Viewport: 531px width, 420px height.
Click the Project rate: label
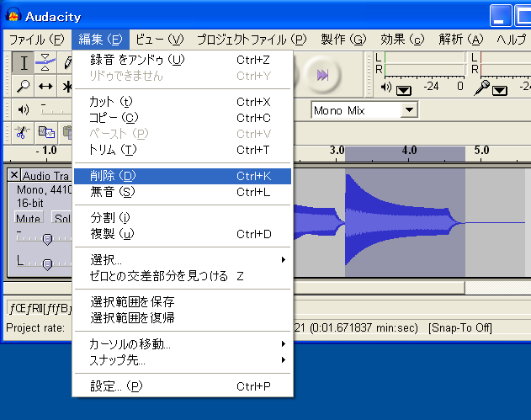coord(35,328)
